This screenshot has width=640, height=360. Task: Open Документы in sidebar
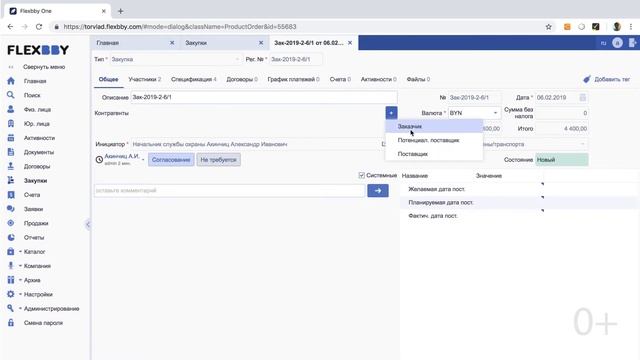(38, 152)
